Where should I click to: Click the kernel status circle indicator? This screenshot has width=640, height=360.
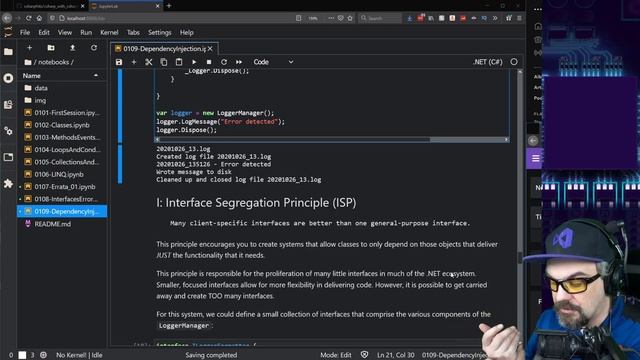[514, 62]
